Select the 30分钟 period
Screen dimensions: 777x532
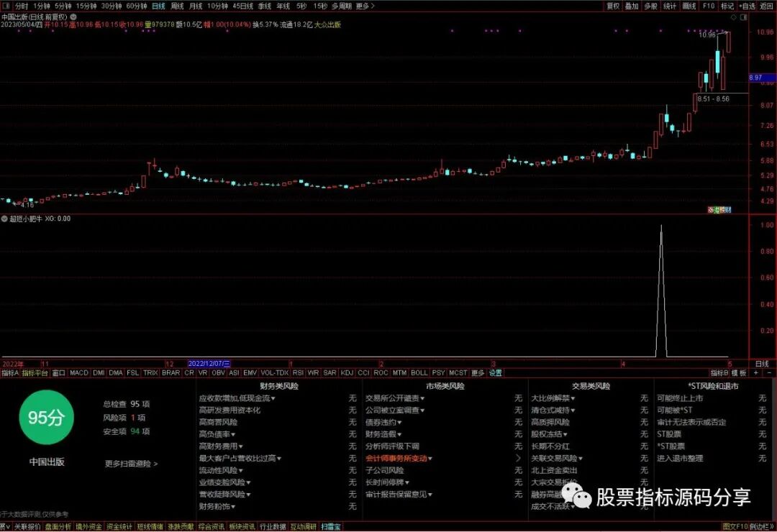pyautogui.click(x=111, y=6)
